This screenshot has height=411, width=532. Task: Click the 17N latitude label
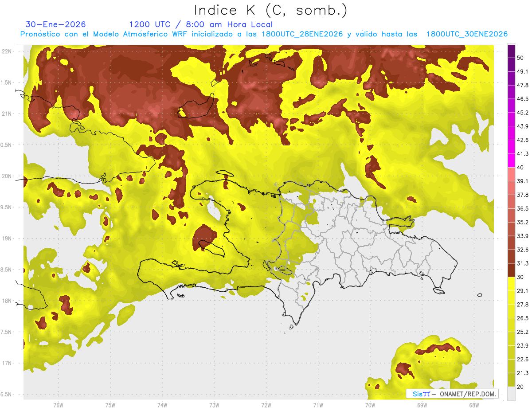click(7, 363)
